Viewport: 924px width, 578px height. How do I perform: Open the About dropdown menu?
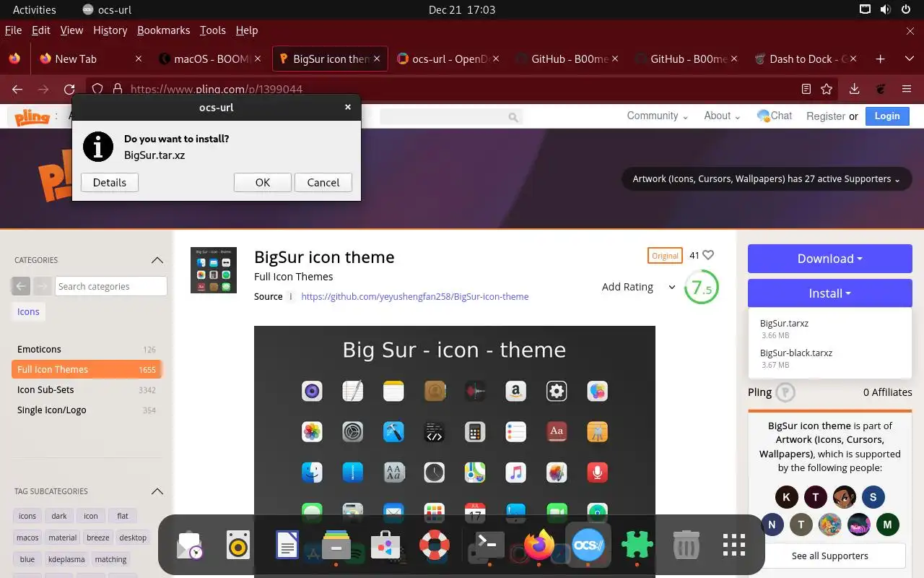tap(722, 116)
